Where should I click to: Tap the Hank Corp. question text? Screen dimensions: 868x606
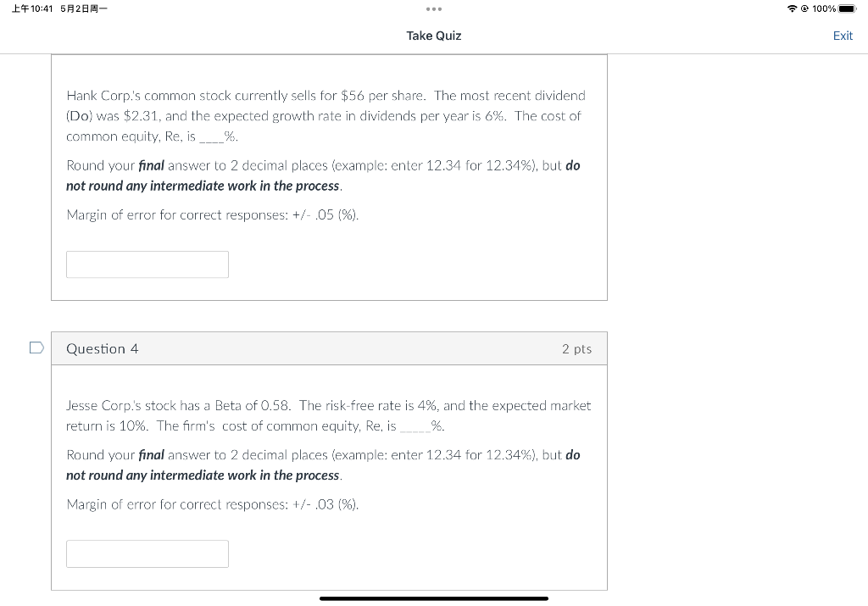(x=326, y=115)
